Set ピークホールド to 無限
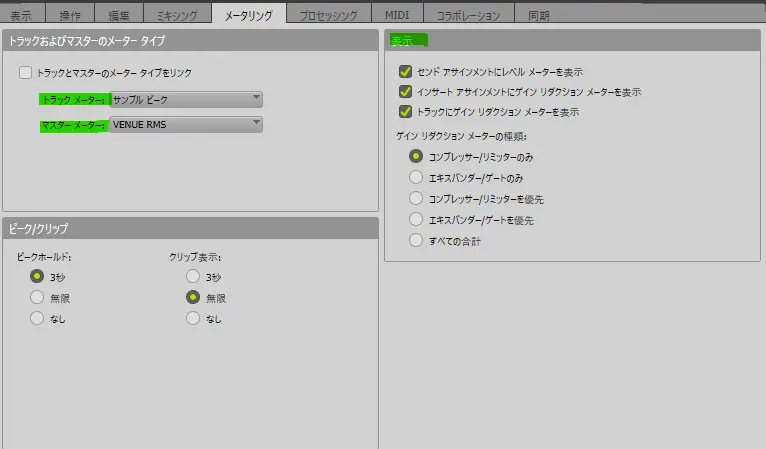This screenshot has width=766, height=449. click(37, 297)
